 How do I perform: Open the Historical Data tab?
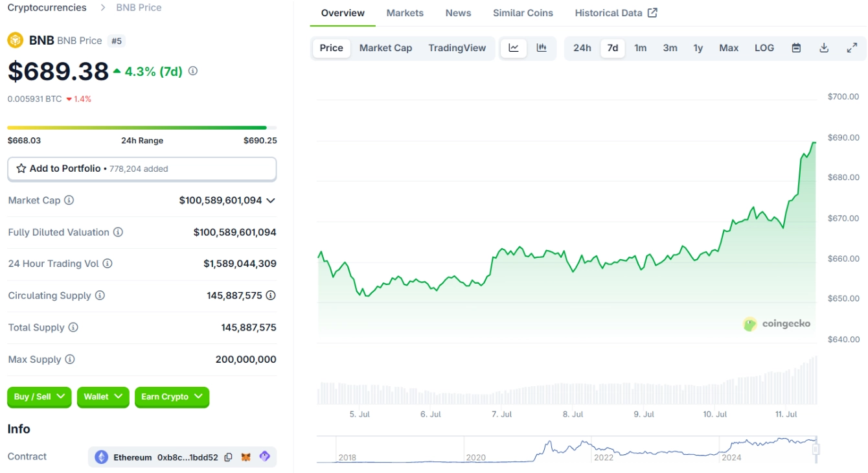tap(615, 13)
